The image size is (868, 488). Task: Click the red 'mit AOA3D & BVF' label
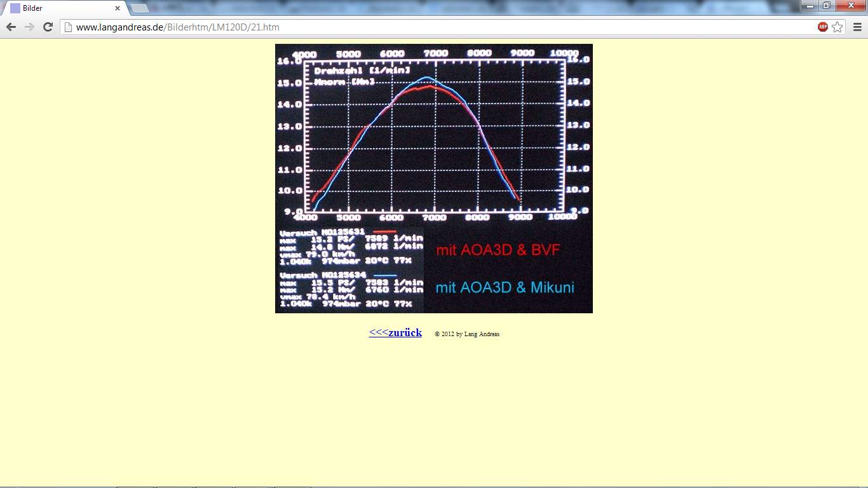tap(498, 250)
